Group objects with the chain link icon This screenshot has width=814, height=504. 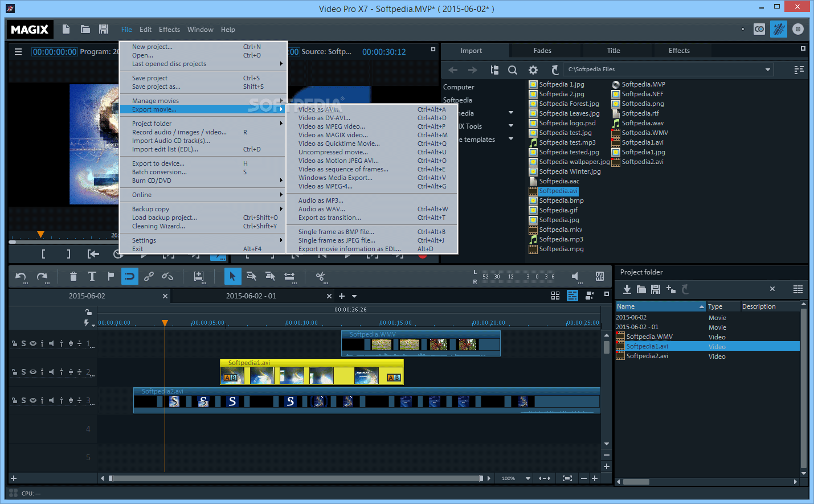pyautogui.click(x=149, y=276)
